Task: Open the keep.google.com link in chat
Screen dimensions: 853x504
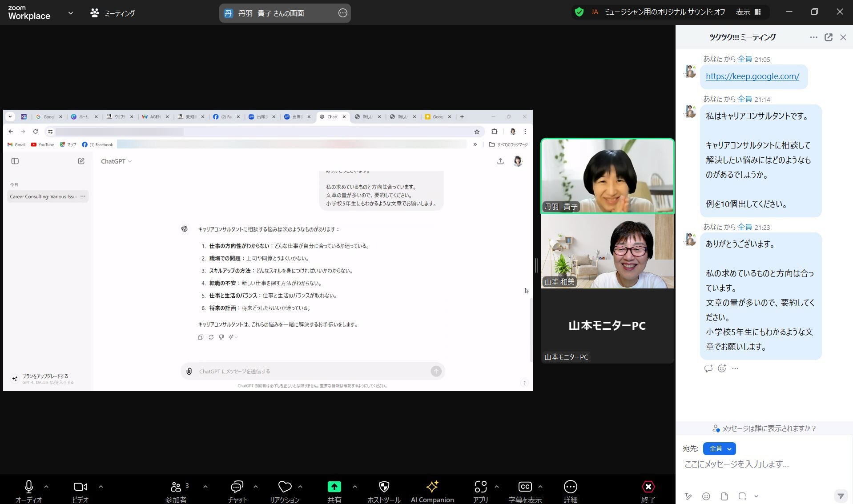Action: point(752,76)
